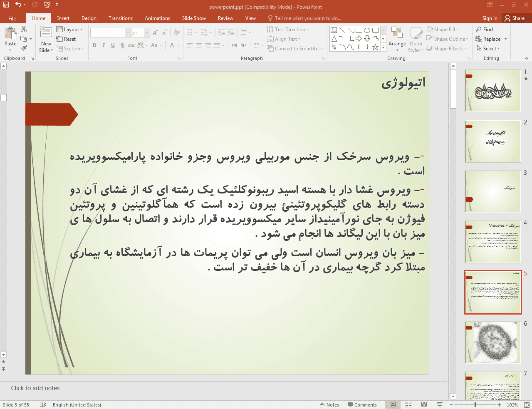Switch to the Animations tab

[157, 18]
